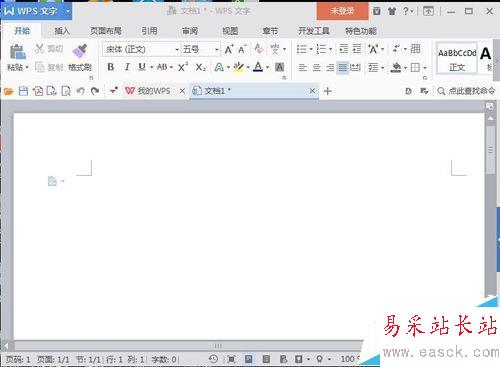Decrease paragraph indent icon
The width and height of the screenshot is (500, 367).
pyautogui.click(x=343, y=49)
